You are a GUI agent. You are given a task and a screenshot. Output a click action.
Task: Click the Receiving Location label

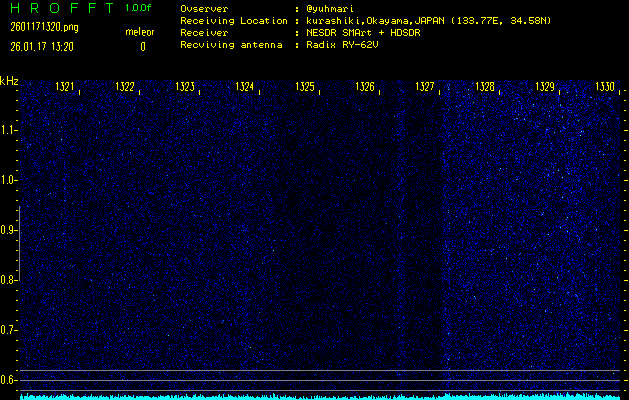234,20
